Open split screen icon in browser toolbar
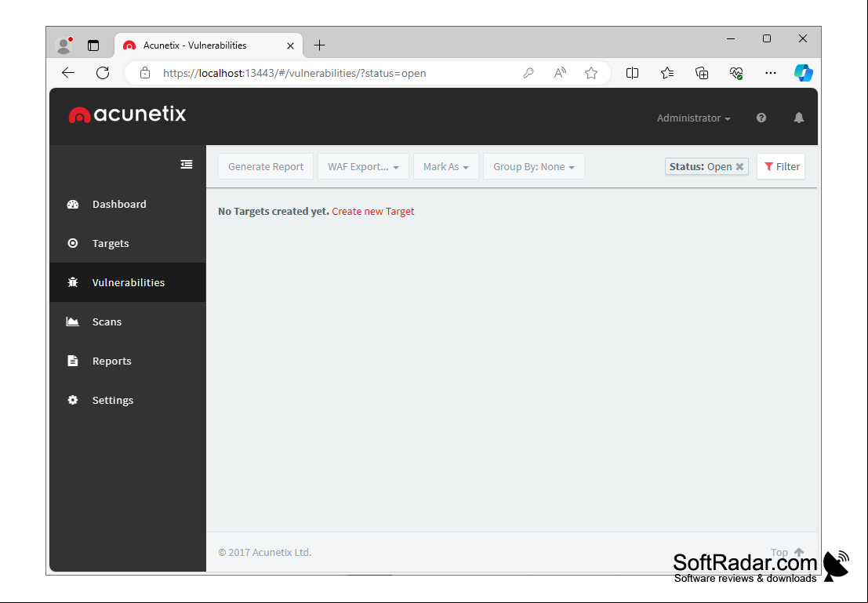 point(632,73)
